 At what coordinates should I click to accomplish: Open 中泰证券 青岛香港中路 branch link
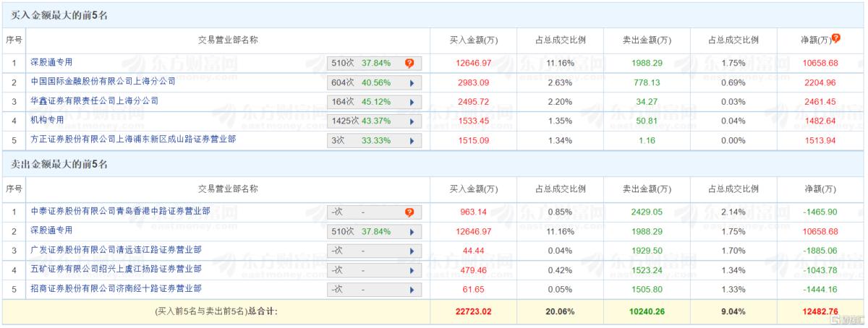pyautogui.click(x=120, y=212)
